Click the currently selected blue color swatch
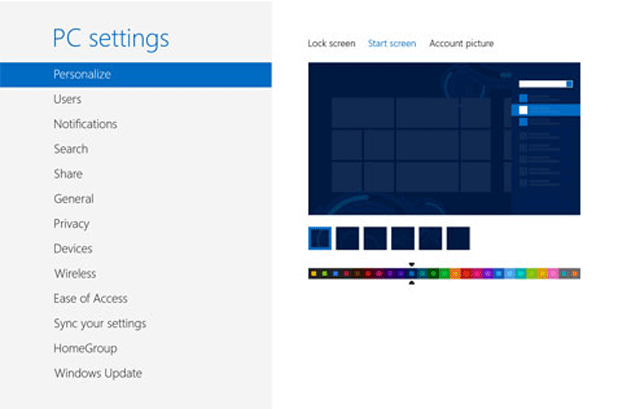 (412, 273)
